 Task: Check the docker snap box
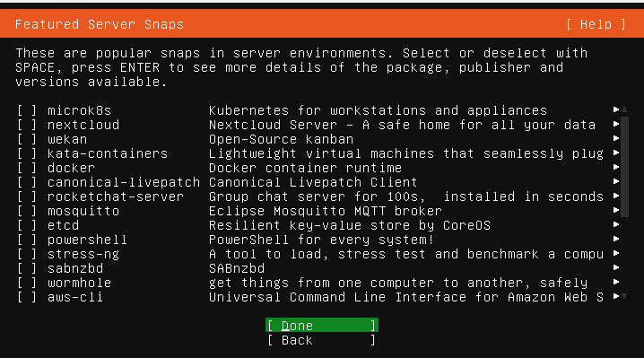coord(27,168)
